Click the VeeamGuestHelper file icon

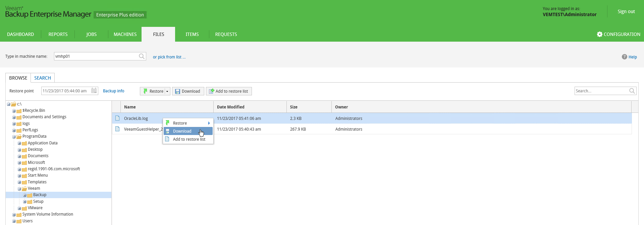tap(117, 129)
